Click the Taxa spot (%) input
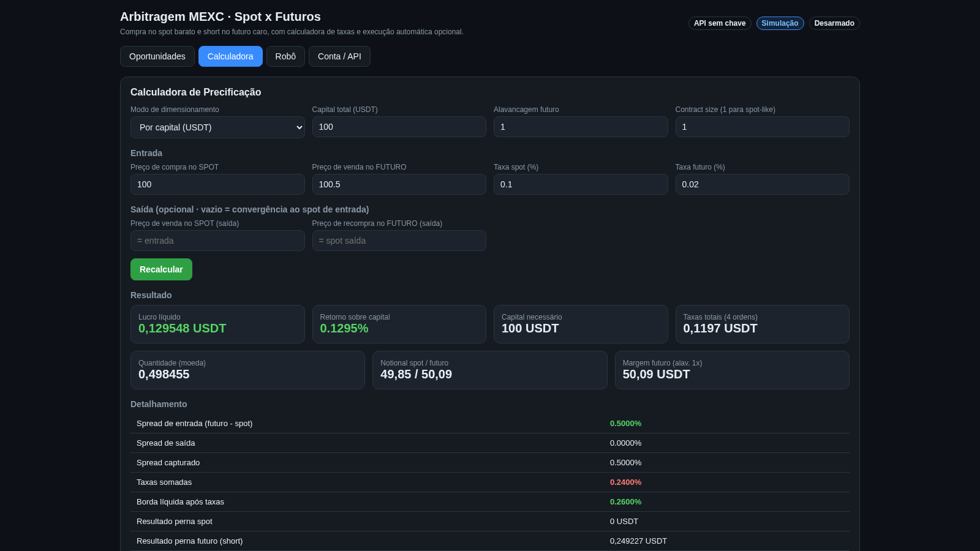 (581, 184)
